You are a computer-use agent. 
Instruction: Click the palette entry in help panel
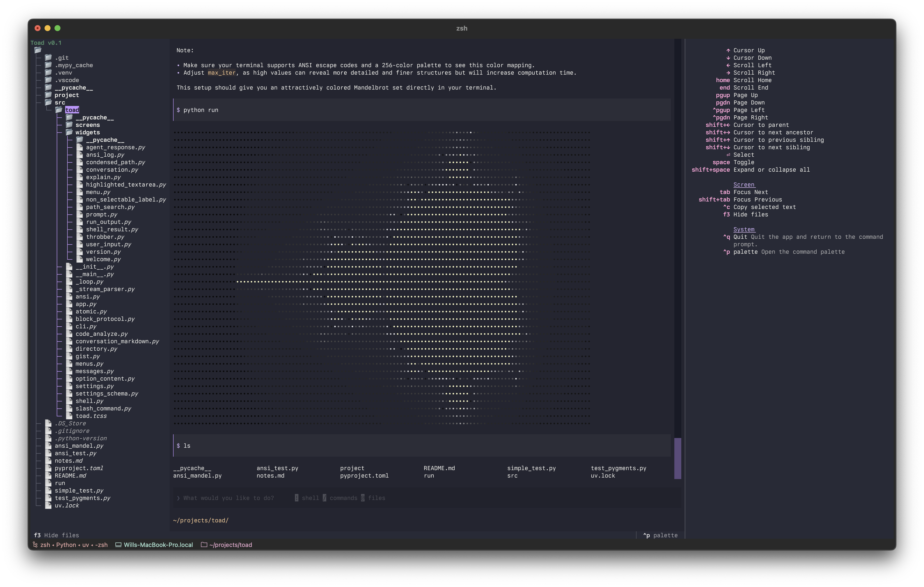coord(745,252)
